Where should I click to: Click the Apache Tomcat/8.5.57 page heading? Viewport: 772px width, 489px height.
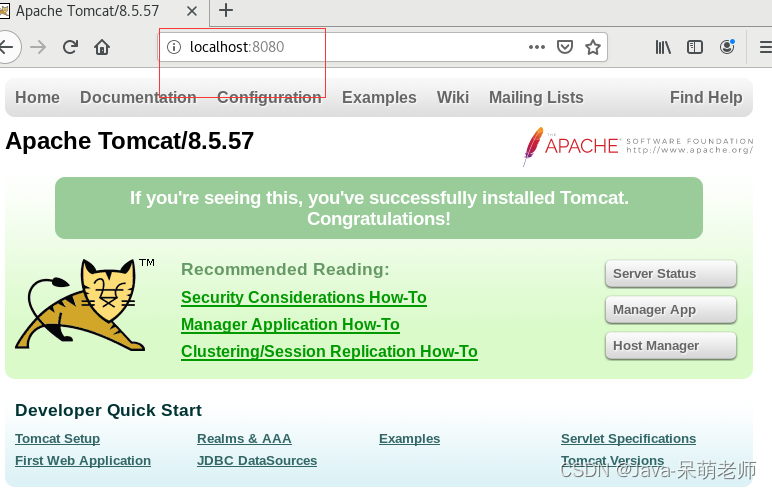(129, 141)
